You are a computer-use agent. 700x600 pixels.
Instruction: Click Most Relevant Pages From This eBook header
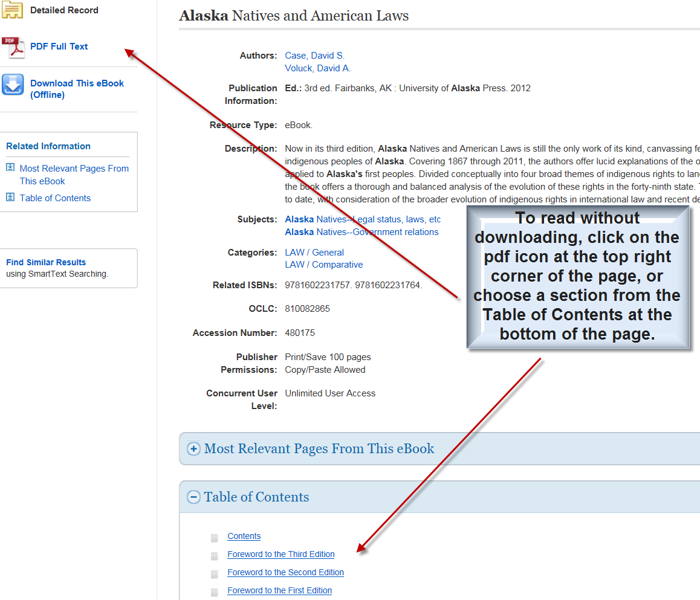click(x=319, y=448)
